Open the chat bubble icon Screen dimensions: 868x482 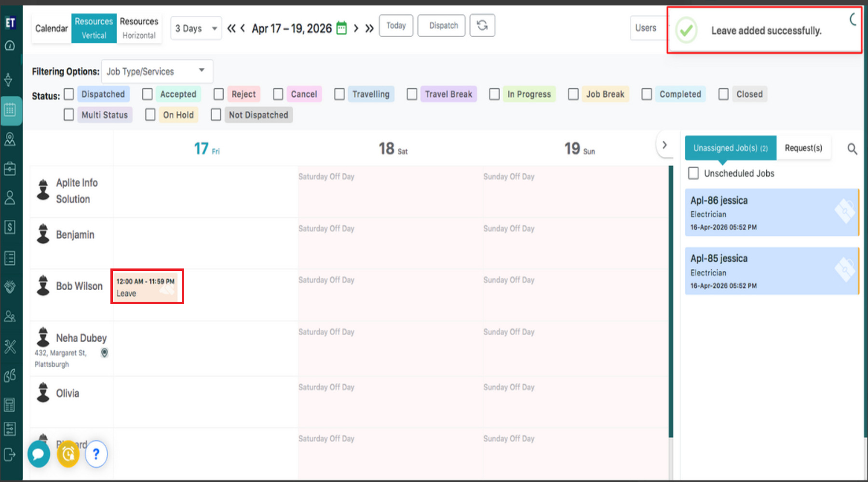(x=39, y=454)
